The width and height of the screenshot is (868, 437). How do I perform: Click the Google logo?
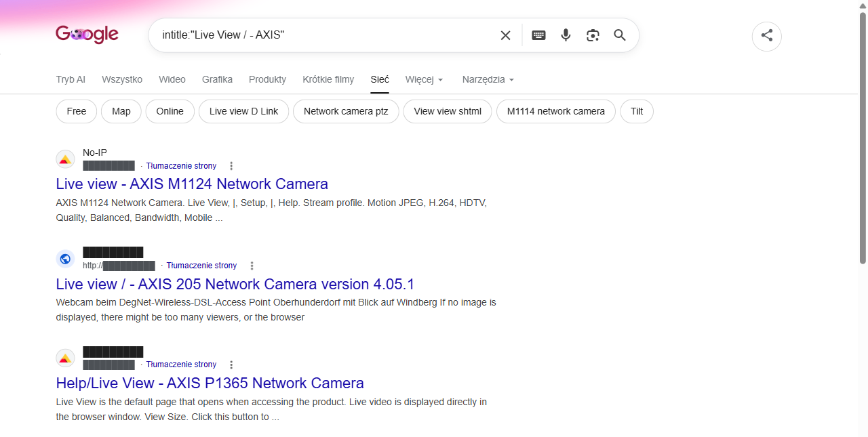point(87,35)
